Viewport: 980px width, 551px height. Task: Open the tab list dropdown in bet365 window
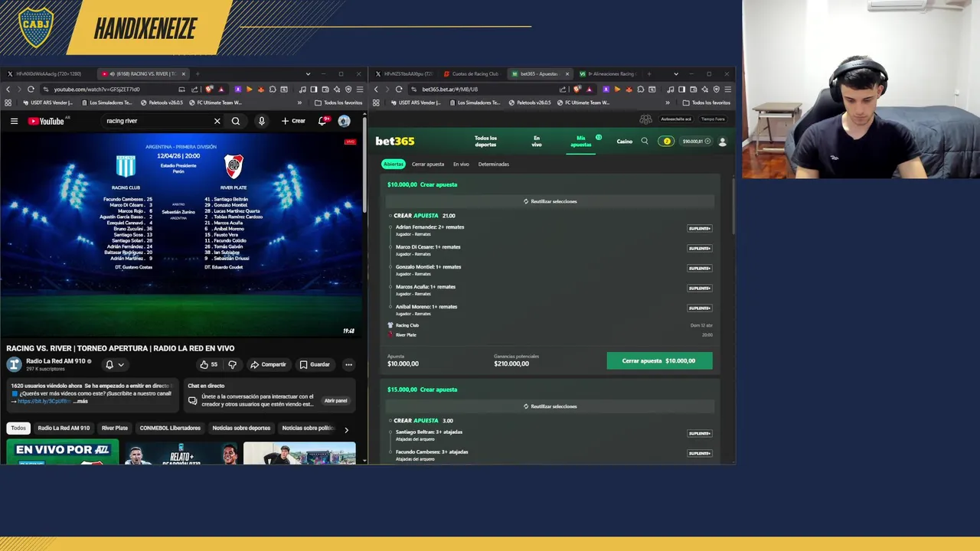point(675,74)
